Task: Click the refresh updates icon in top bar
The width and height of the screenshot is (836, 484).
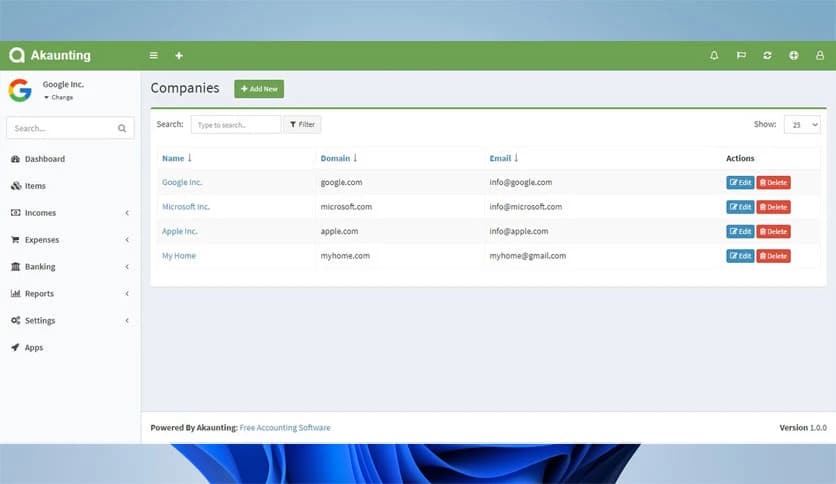Action: (767, 55)
